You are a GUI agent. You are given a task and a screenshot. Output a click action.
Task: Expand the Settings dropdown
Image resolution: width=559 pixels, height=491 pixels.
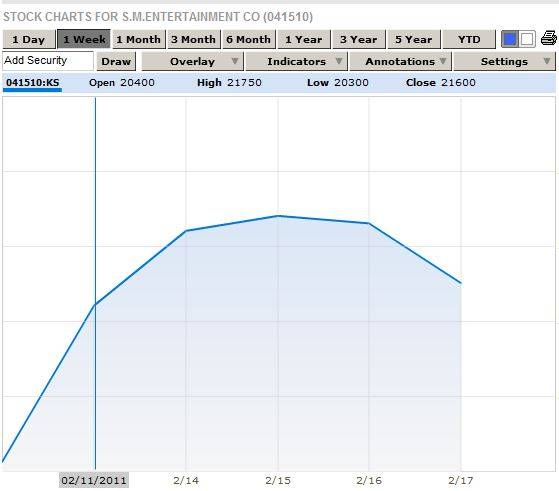coord(504,61)
